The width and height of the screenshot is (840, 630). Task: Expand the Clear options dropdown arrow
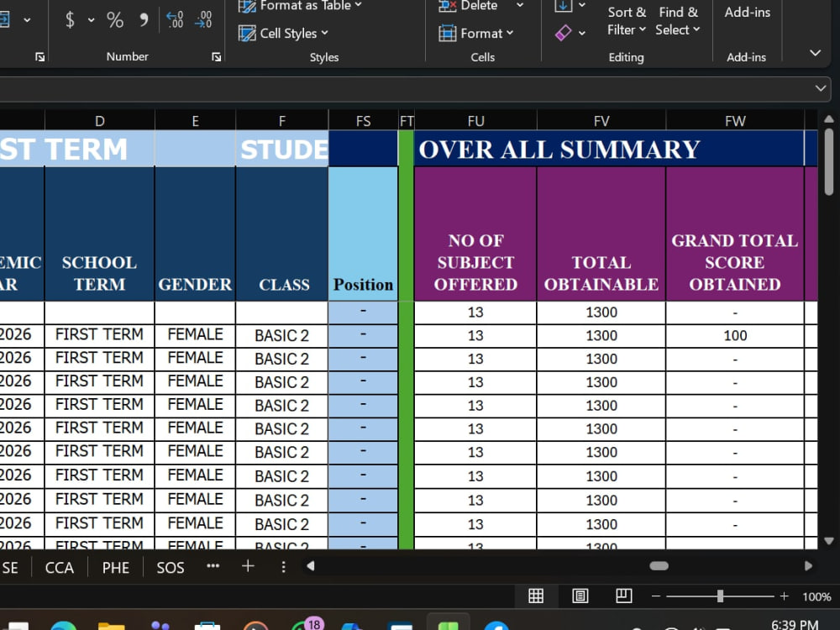582,34
